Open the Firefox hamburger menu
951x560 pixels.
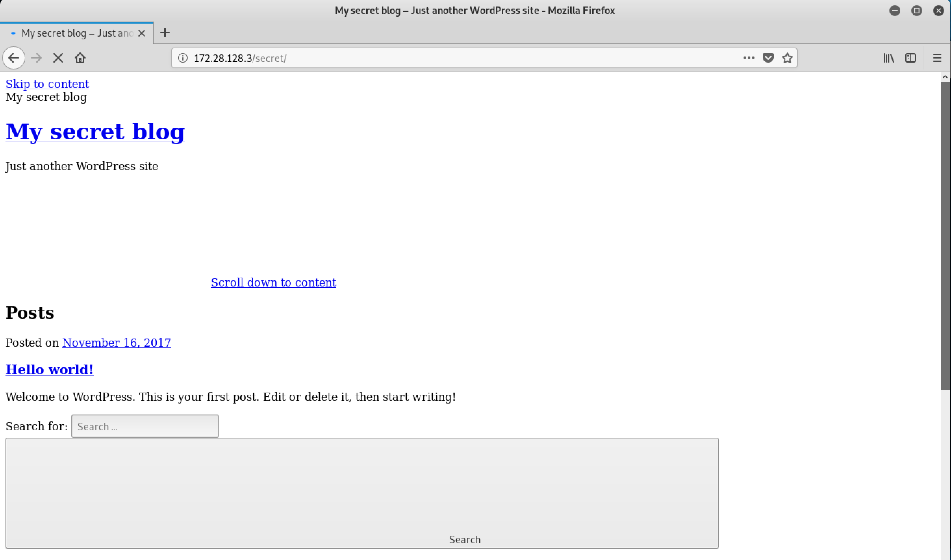pos(937,58)
